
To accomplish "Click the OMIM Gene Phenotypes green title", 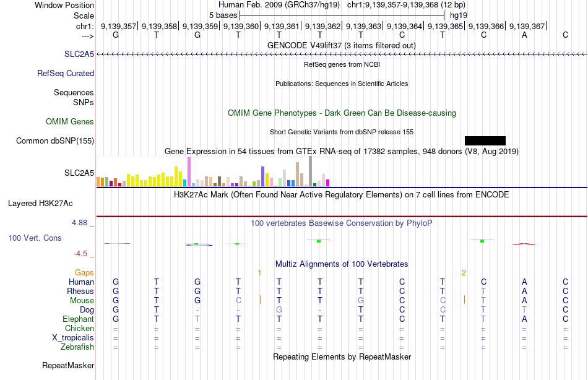I will pos(342,113).
